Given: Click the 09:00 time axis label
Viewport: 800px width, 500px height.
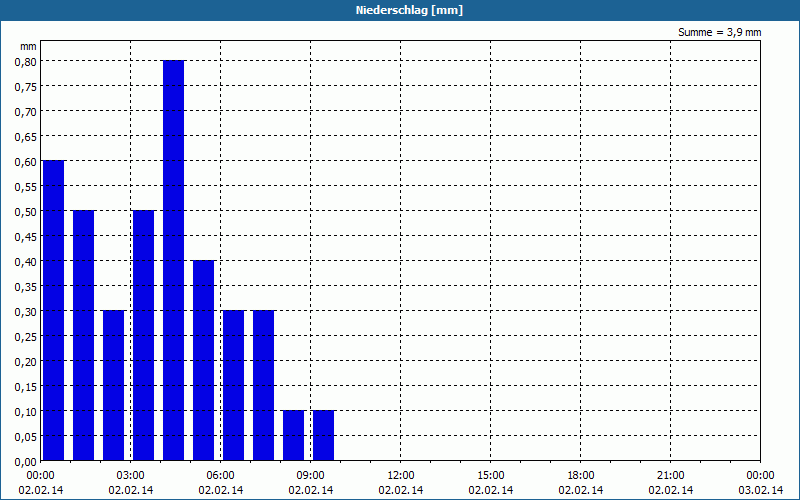Looking at the screenshot, I should [x=311, y=476].
